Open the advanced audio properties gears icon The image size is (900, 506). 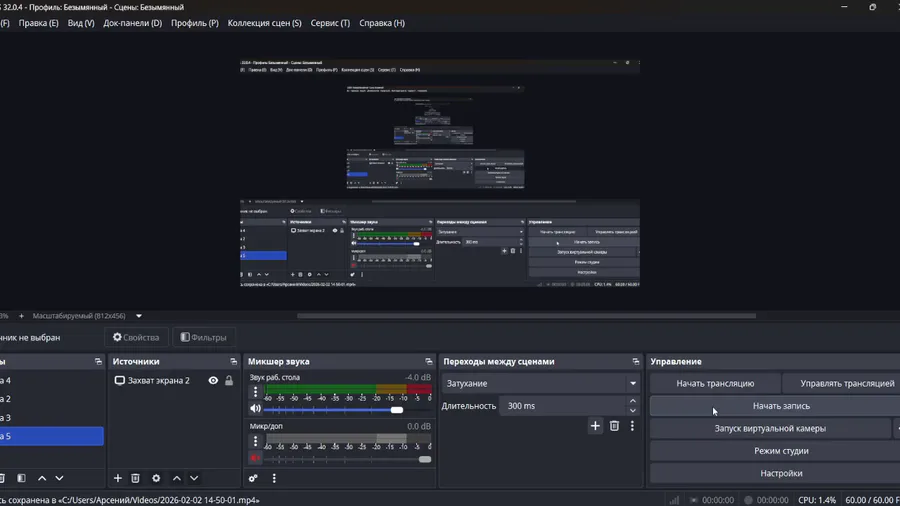pyautogui.click(x=253, y=478)
